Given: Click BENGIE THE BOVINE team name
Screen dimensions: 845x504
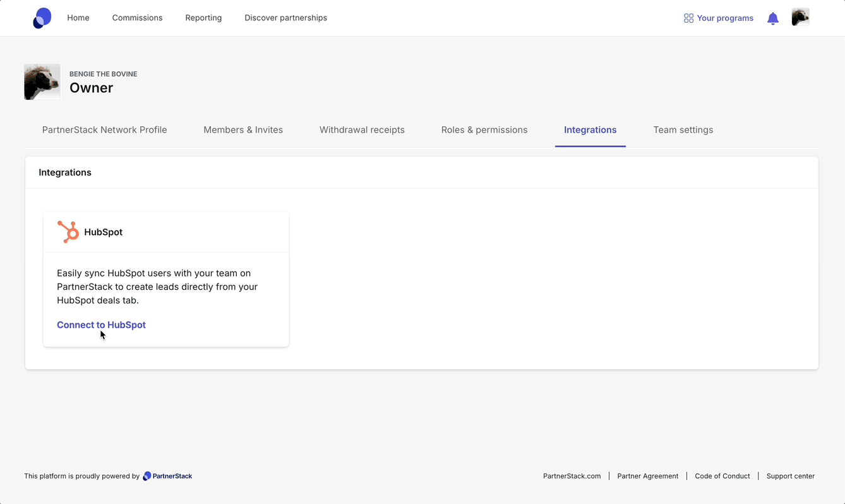Looking at the screenshot, I should click(x=103, y=74).
